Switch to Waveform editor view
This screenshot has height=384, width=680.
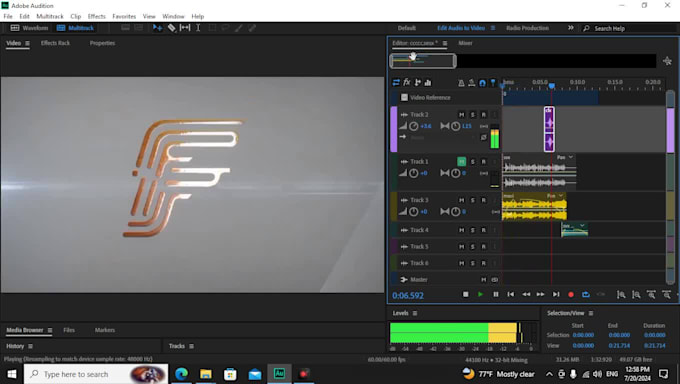(x=29, y=28)
